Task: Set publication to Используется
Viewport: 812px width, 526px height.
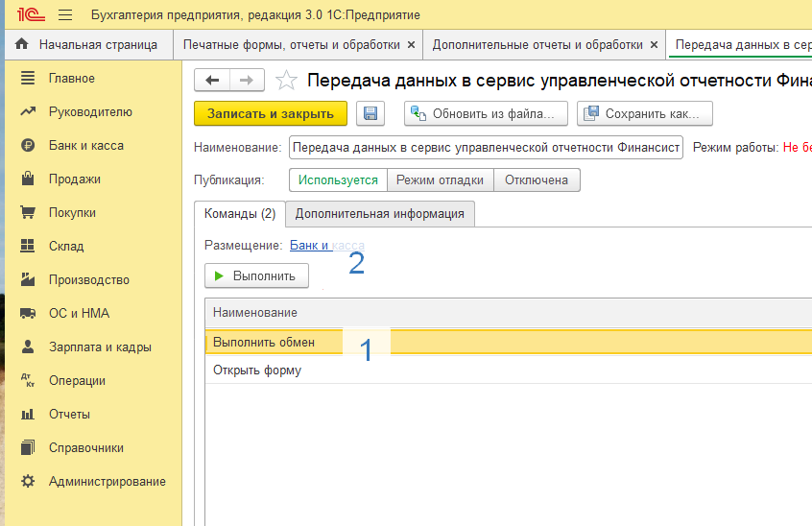Action: 339,179
